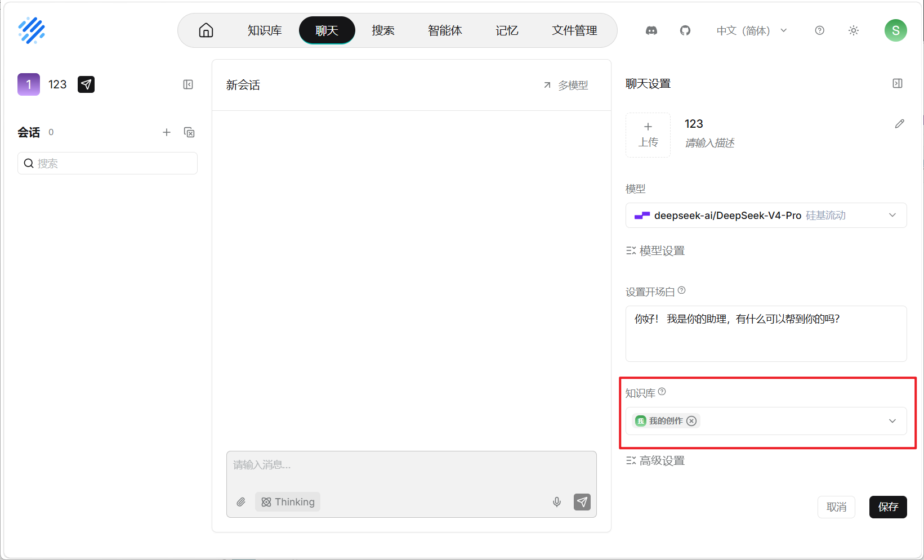Click the paper-plane icon next to 123
Screen dimensions: 924x560
click(86, 84)
